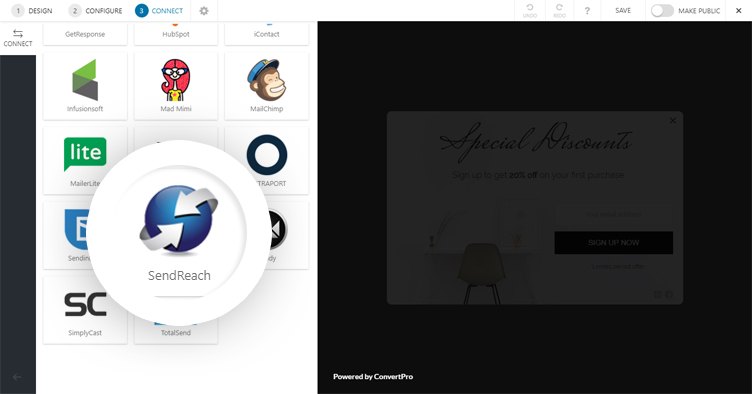The image size is (752, 394).
Task: Go to the Configure step tab
Action: 95,11
